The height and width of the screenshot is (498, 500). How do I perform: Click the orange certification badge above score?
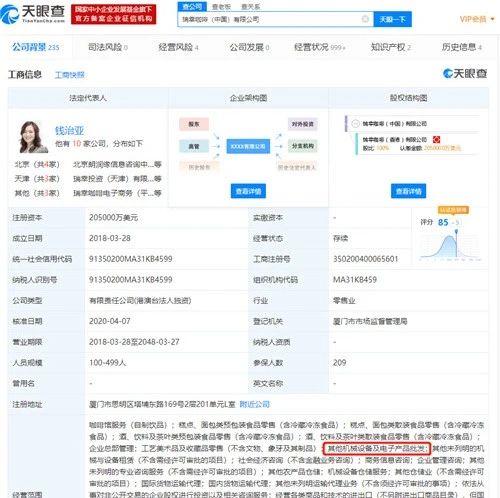pos(453,210)
